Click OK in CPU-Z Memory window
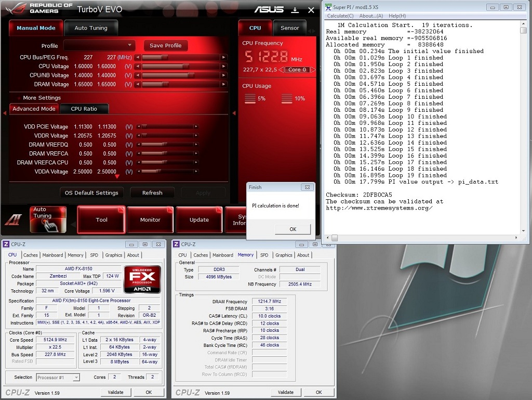Image resolution: width=532 pixels, height=400 pixels. 319,392
